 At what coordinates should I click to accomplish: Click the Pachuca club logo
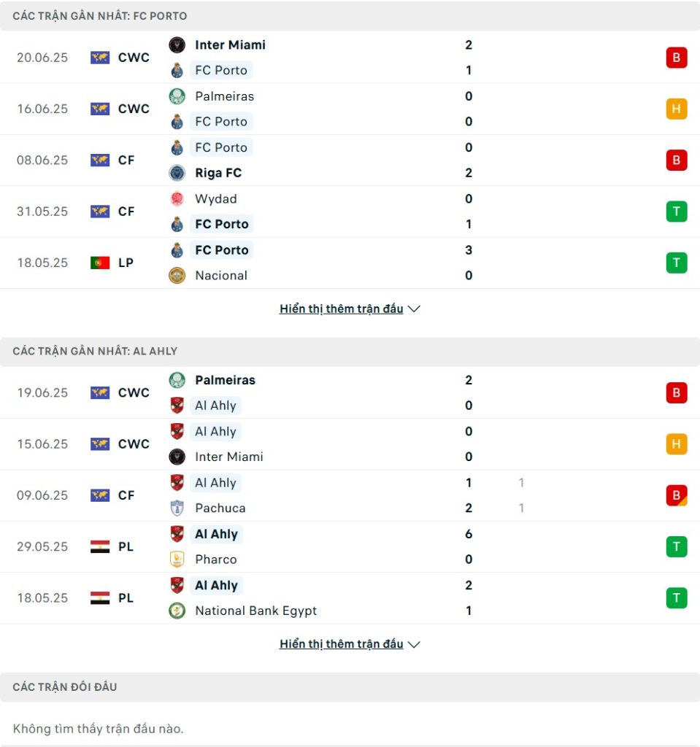[177, 508]
